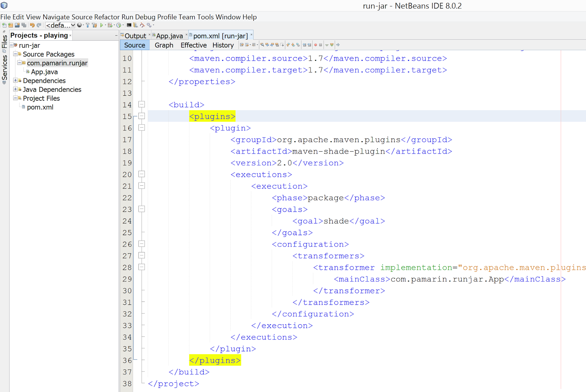This screenshot has width=586, height=392.
Task: Start macro recording with the red dot
Action: click(316, 45)
